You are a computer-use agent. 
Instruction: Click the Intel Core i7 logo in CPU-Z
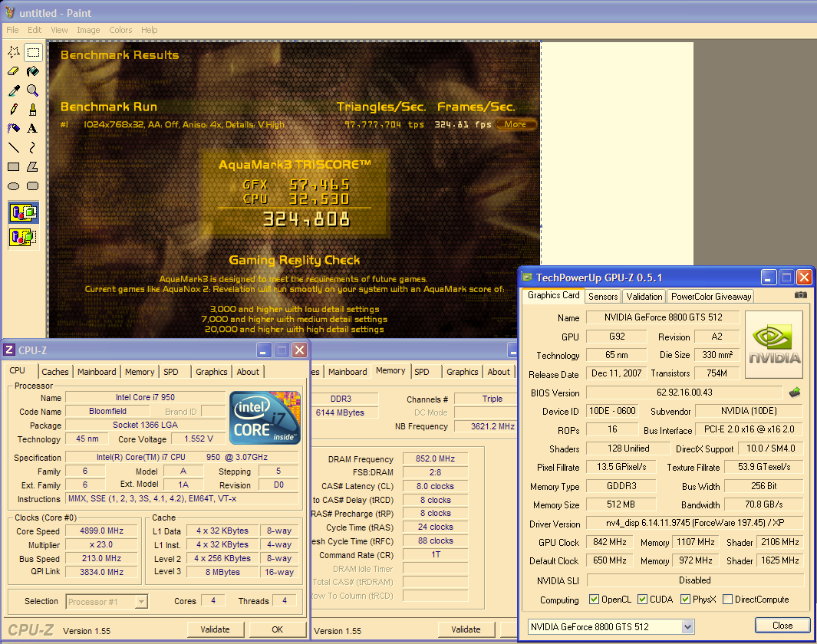click(x=265, y=418)
